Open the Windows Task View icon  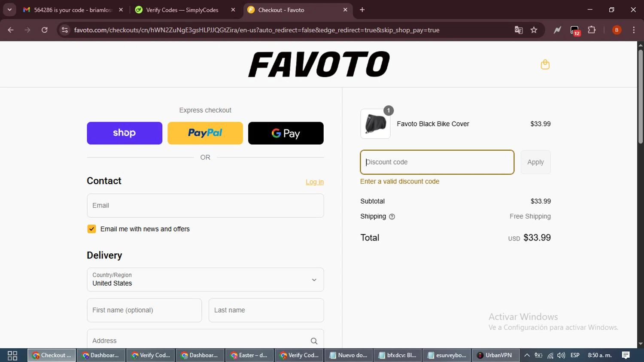pyautogui.click(x=12, y=356)
